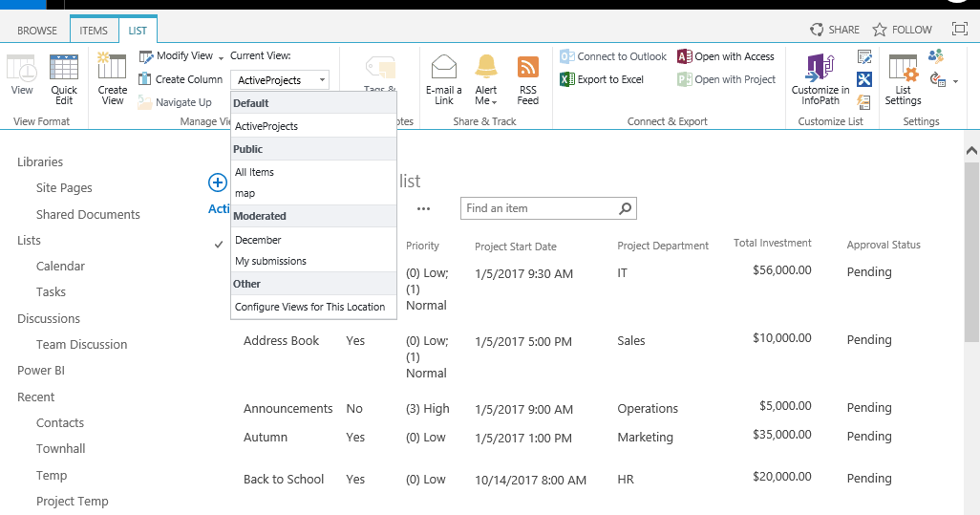
Task: Click the vertical scrollbar thumb
Action: point(971,252)
